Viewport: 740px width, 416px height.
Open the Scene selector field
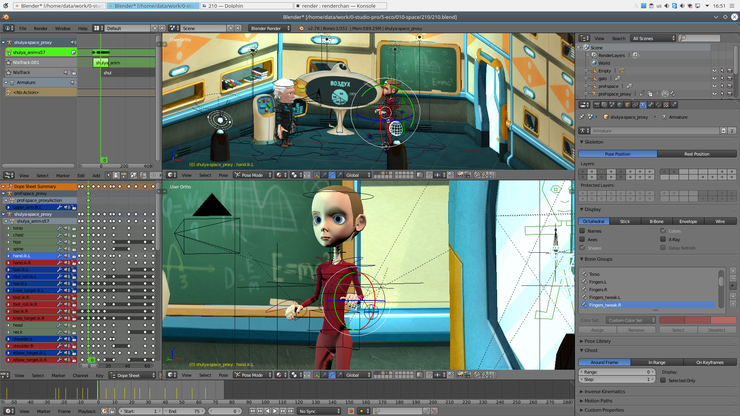point(204,28)
